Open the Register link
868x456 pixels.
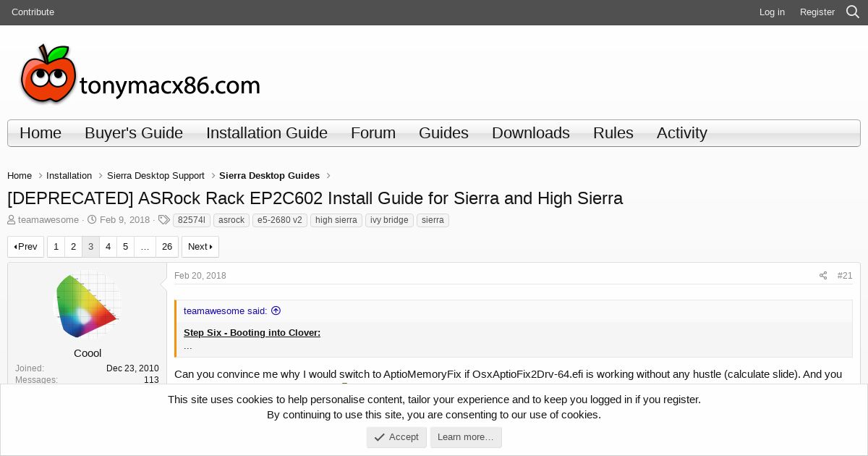[817, 12]
